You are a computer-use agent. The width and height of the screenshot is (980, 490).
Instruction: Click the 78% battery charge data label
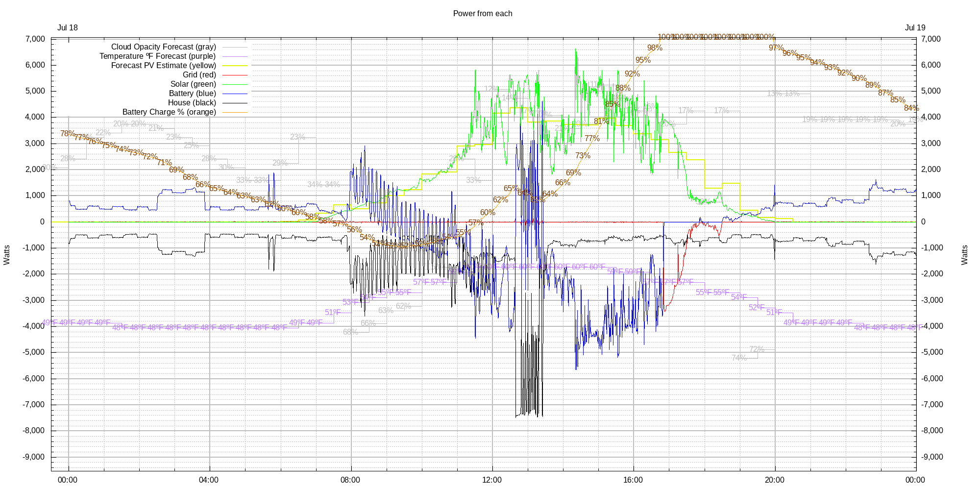tap(68, 134)
